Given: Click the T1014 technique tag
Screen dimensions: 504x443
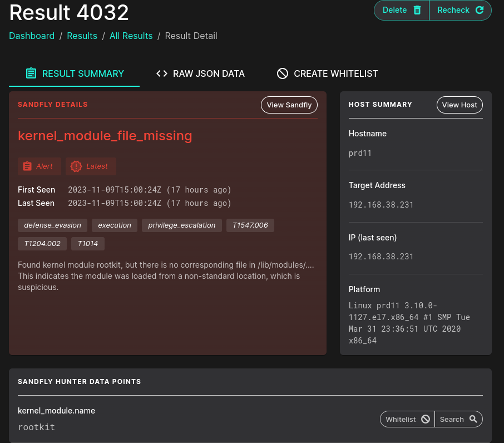Looking at the screenshot, I should coord(87,244).
